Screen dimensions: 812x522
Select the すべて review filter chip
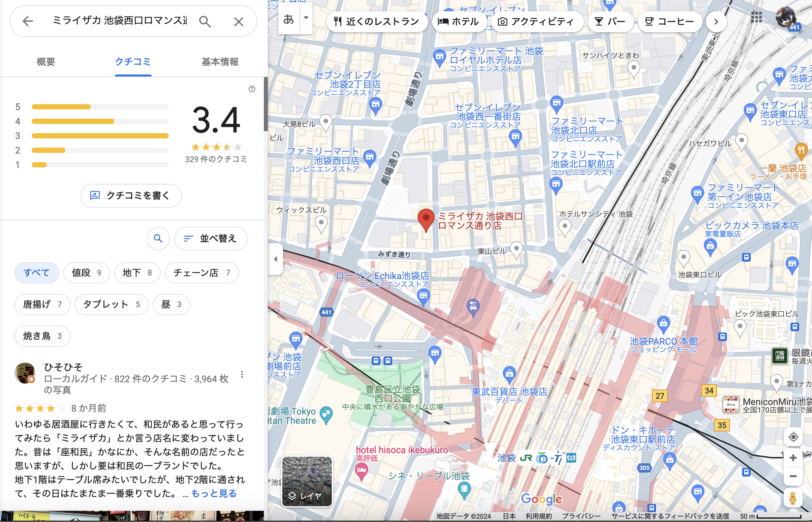tap(37, 273)
